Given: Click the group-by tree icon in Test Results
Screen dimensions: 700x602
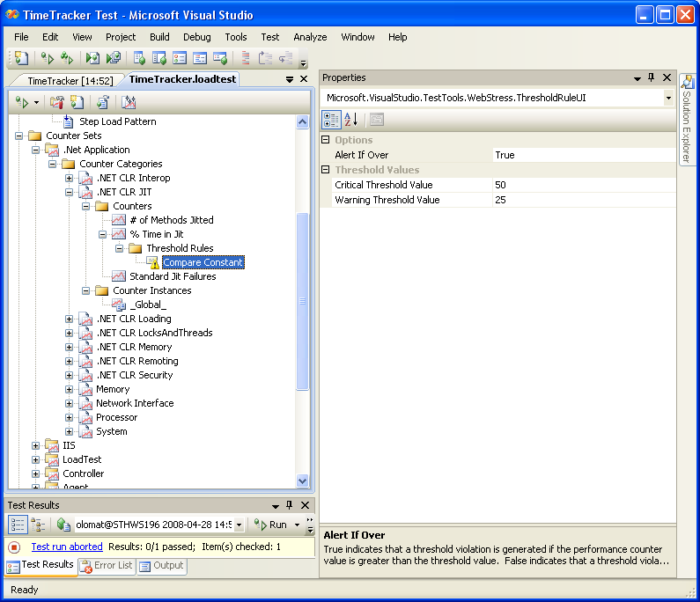Looking at the screenshot, I should [x=38, y=525].
